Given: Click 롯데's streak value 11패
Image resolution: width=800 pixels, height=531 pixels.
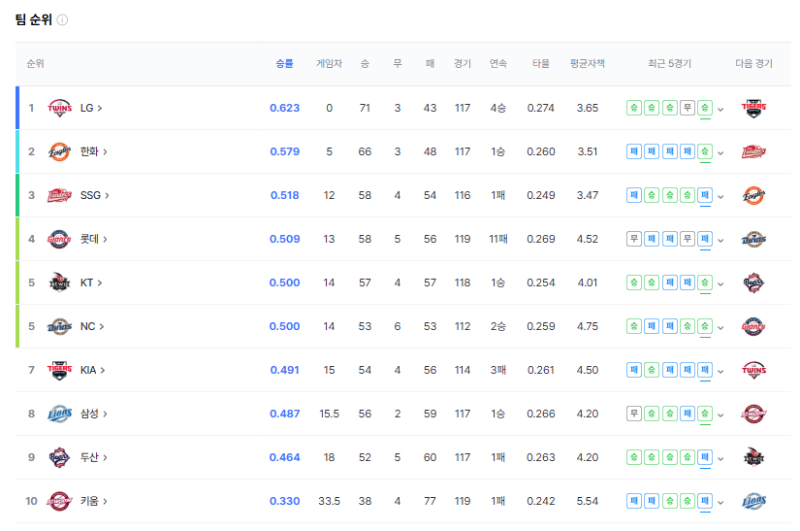Looking at the screenshot, I should pyautogui.click(x=498, y=239).
